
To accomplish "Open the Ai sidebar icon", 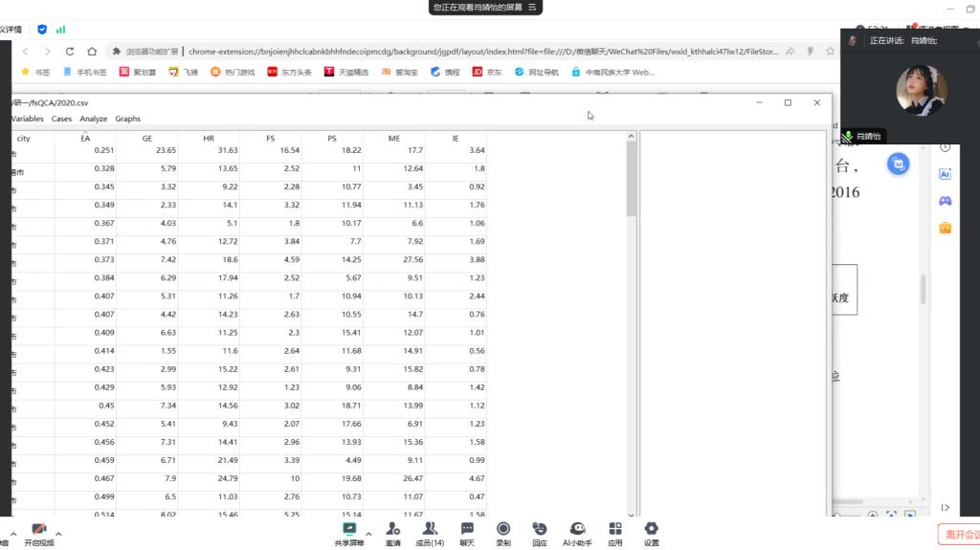I will point(945,174).
